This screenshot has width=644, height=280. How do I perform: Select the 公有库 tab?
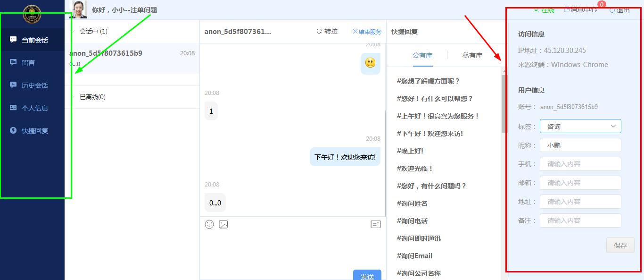tap(422, 55)
